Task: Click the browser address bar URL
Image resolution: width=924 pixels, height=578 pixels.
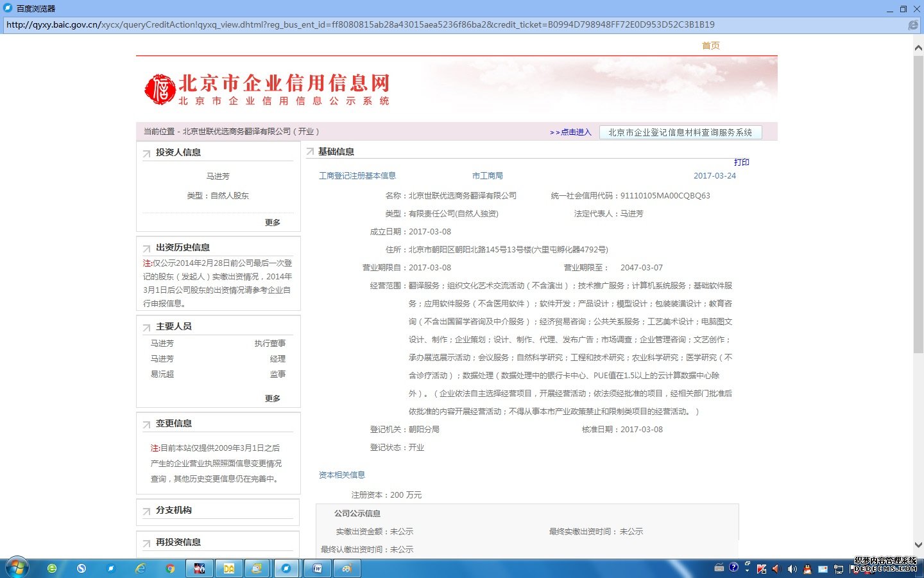Action: click(x=359, y=25)
